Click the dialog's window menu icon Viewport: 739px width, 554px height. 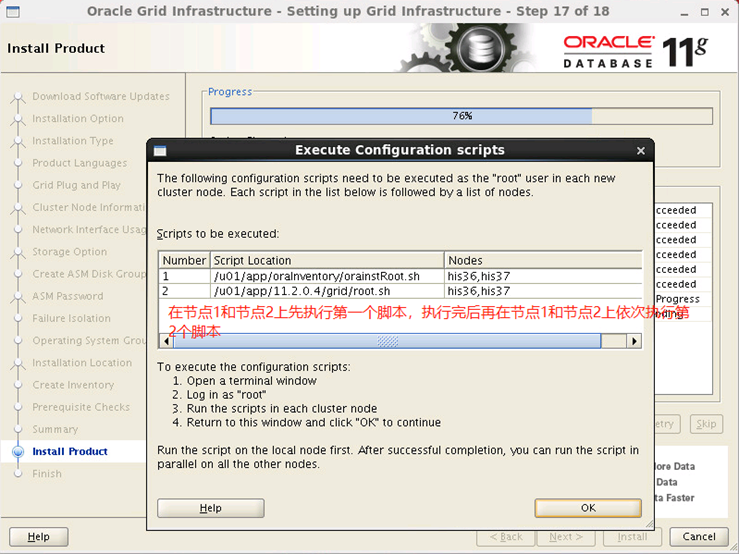pos(160,151)
